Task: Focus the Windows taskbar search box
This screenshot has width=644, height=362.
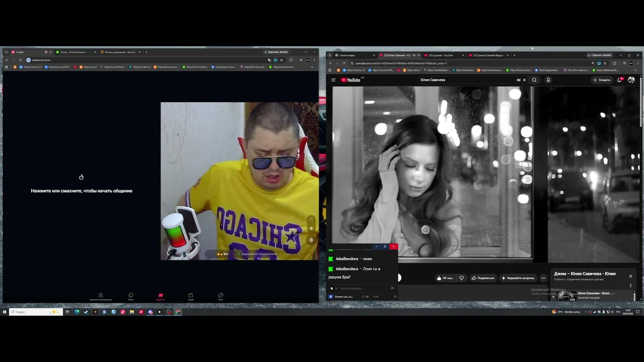Action: (x=36, y=312)
